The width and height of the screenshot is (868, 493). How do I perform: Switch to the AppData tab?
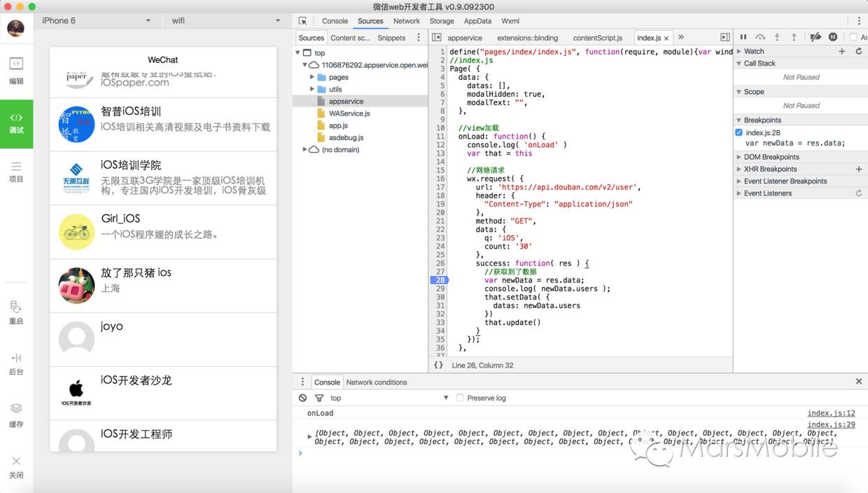point(477,21)
